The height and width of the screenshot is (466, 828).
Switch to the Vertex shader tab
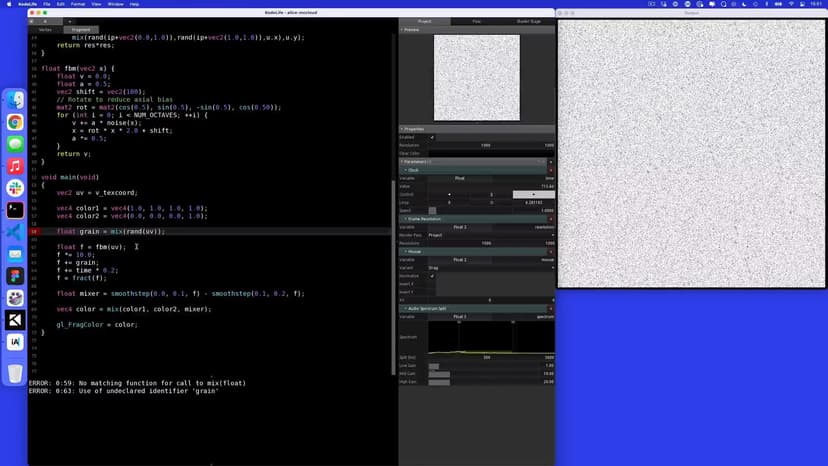(45, 30)
